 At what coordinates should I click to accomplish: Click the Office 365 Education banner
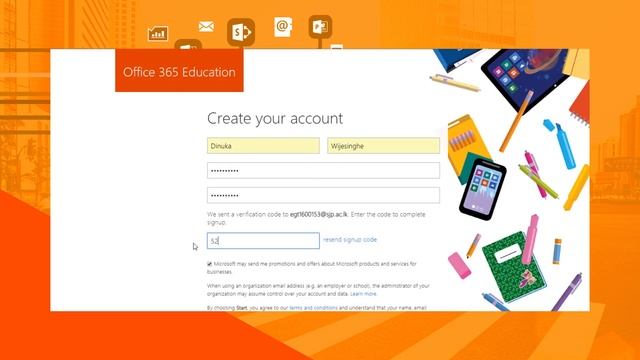(x=179, y=70)
